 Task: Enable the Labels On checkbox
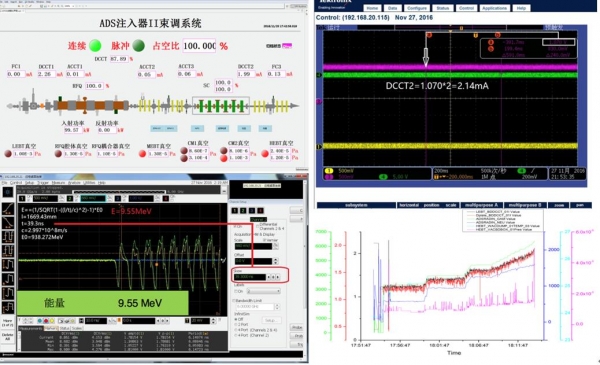point(236,291)
